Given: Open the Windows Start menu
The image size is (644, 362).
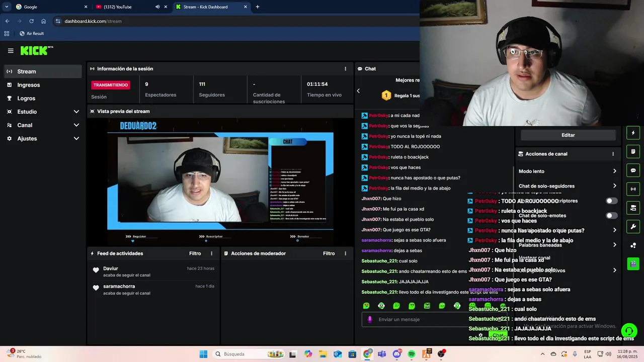Looking at the screenshot, I should 203,354.
